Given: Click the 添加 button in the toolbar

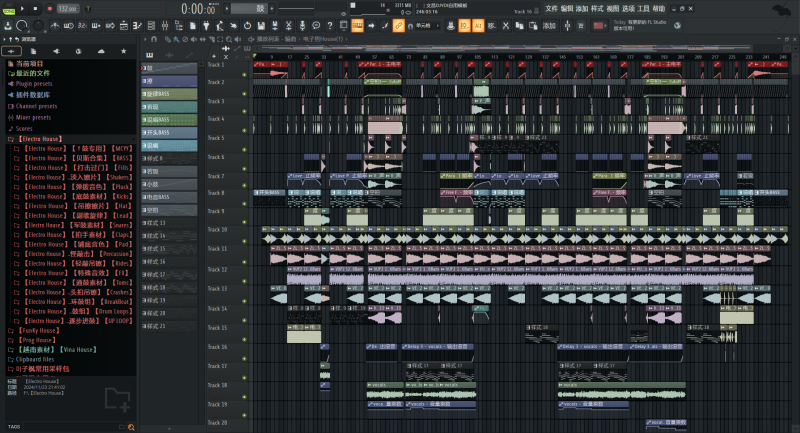Looking at the screenshot, I should pos(549,26).
